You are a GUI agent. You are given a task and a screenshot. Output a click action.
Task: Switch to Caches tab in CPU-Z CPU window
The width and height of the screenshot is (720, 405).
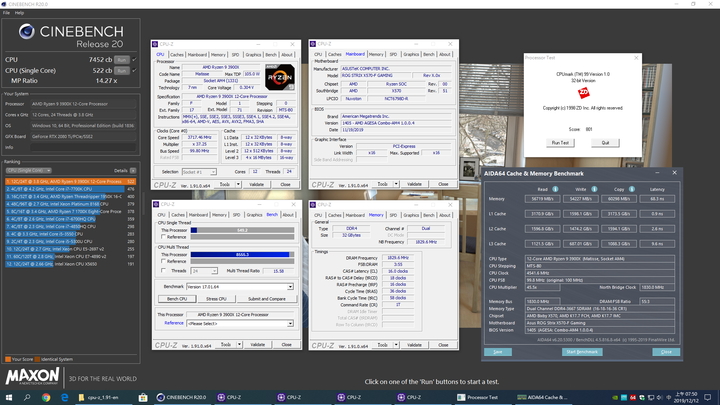176,55
